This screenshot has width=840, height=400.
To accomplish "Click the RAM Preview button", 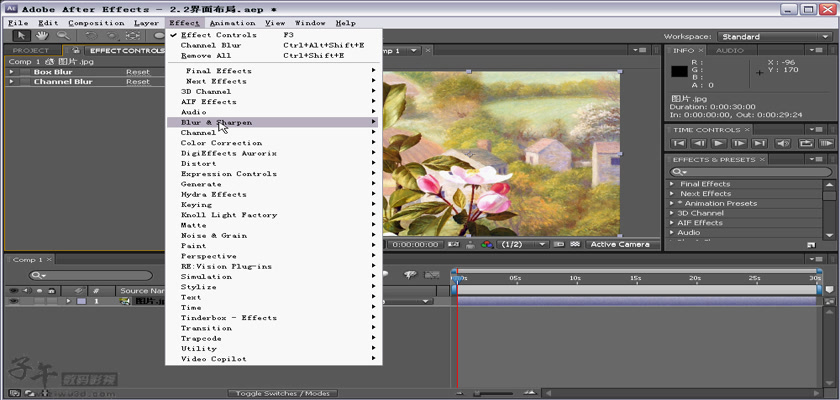I will coord(827,143).
